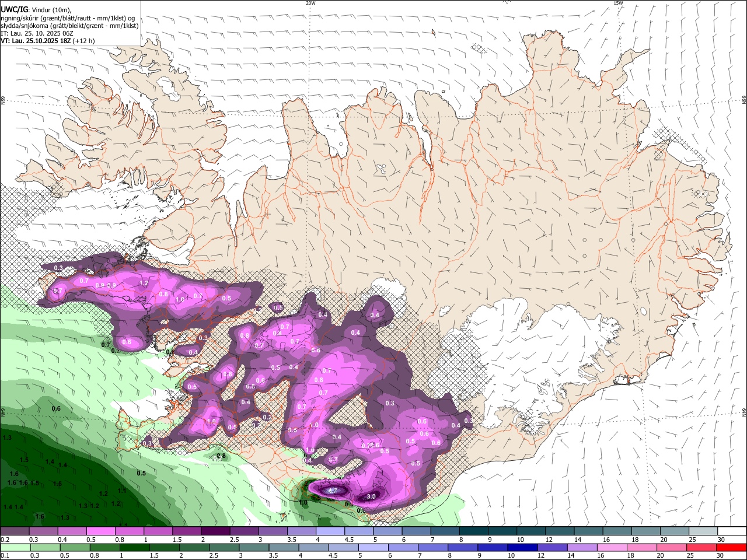
Task: Pick the violet swatch at 12 in the lower scale
Action: coord(552,548)
